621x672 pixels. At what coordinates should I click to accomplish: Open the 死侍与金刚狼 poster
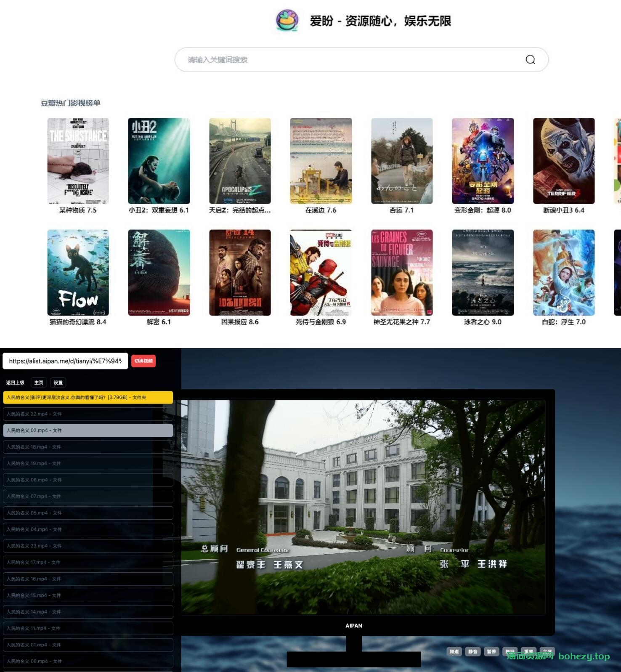click(x=321, y=272)
